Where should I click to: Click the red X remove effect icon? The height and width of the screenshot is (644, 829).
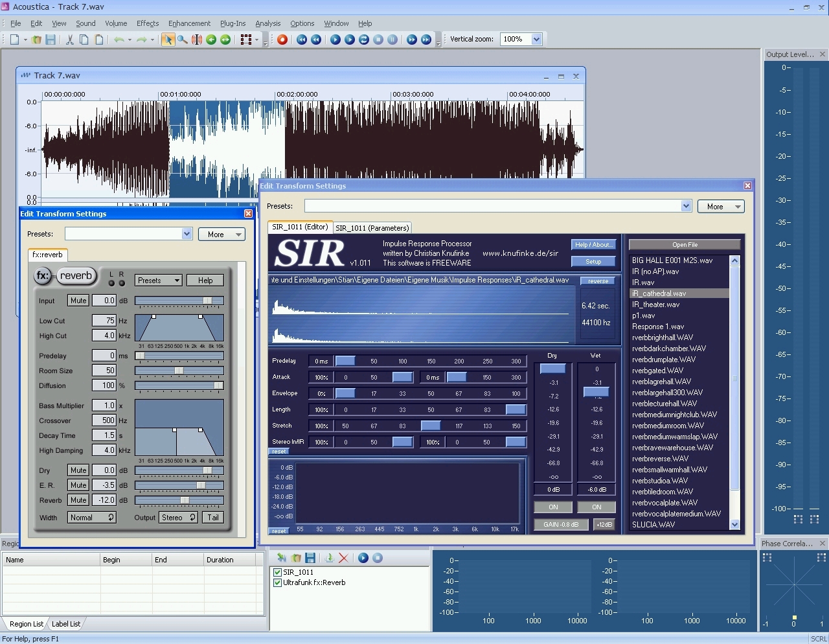click(343, 558)
